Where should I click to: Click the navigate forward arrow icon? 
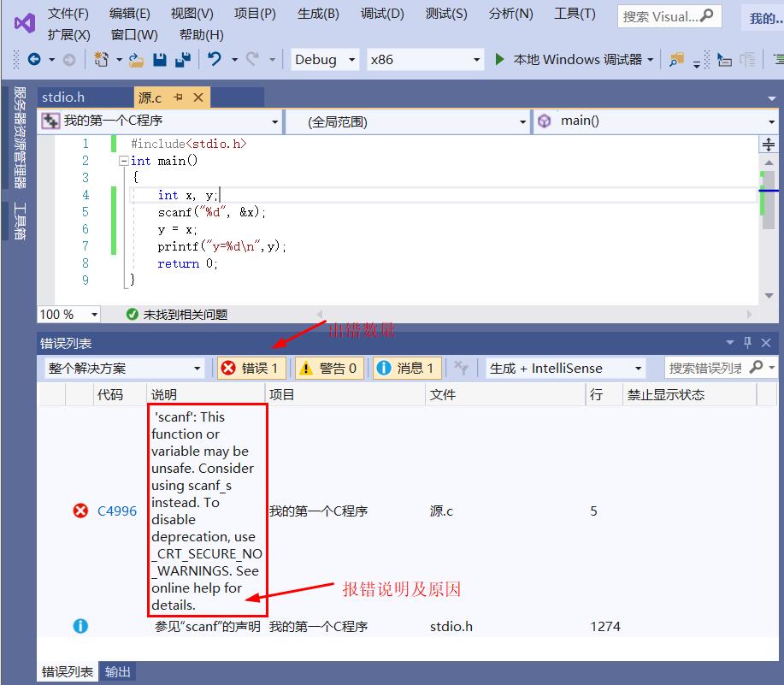[x=69, y=60]
